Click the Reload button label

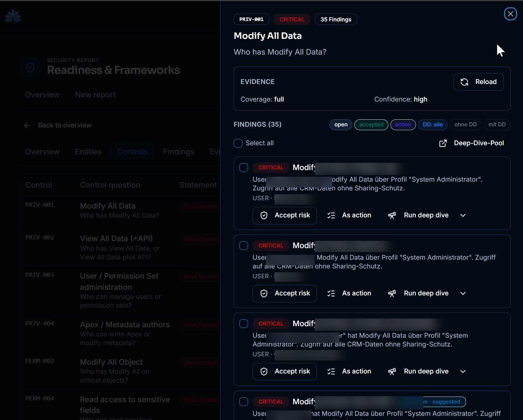coord(486,82)
